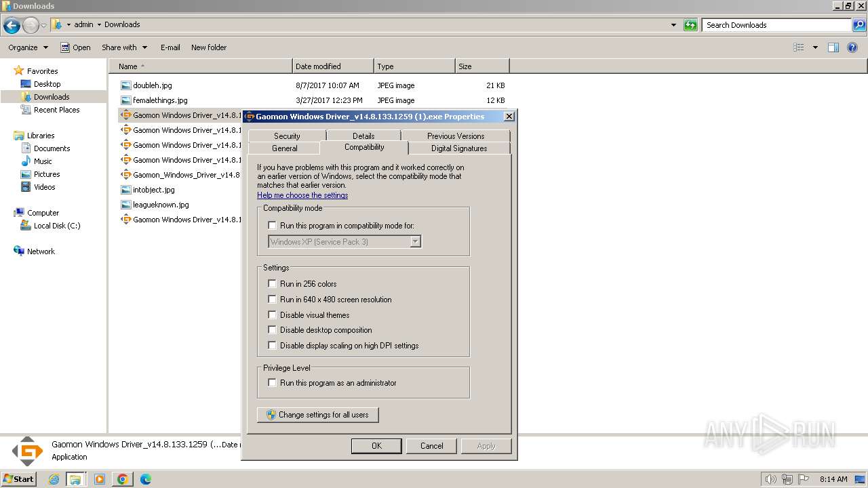This screenshot has width=868, height=488.
Task: Show the preview pane icon
Action: [833, 47]
